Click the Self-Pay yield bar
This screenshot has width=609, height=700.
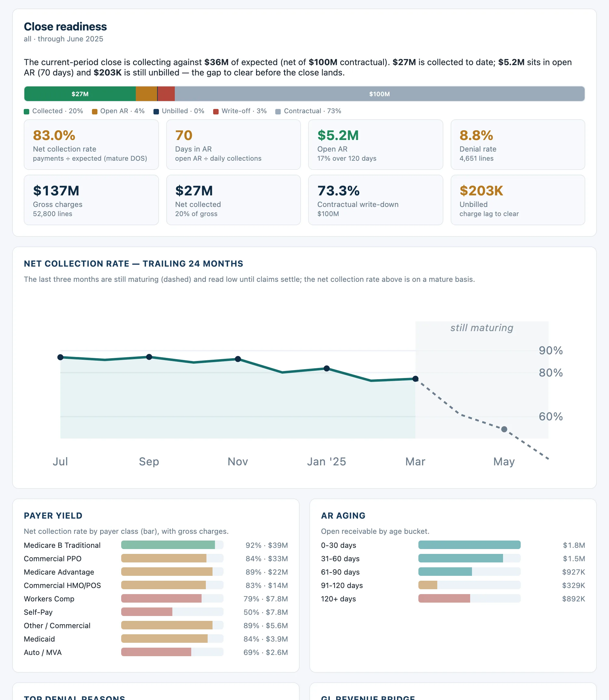172,612
